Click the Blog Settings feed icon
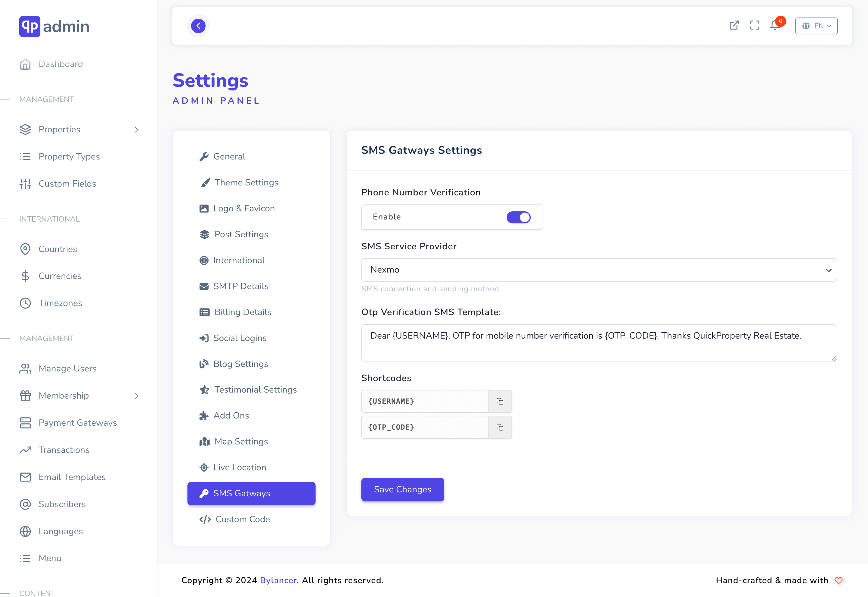This screenshot has width=868, height=597. tap(204, 364)
